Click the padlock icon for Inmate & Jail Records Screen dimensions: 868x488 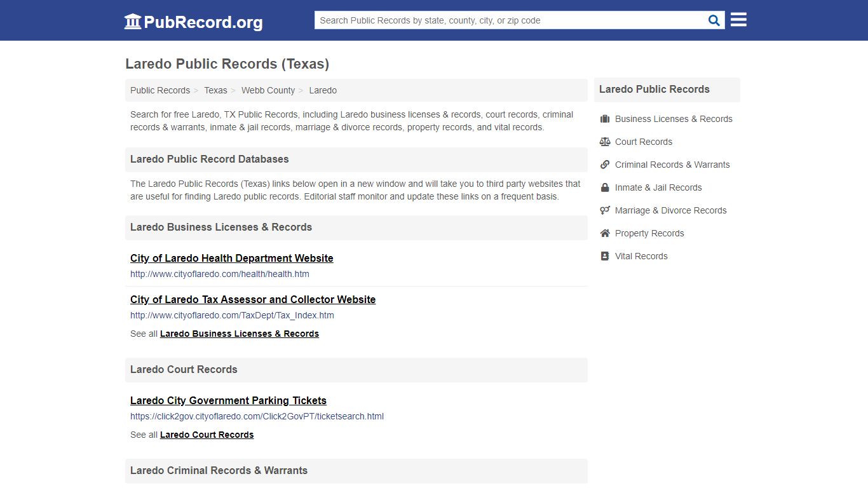(x=605, y=187)
